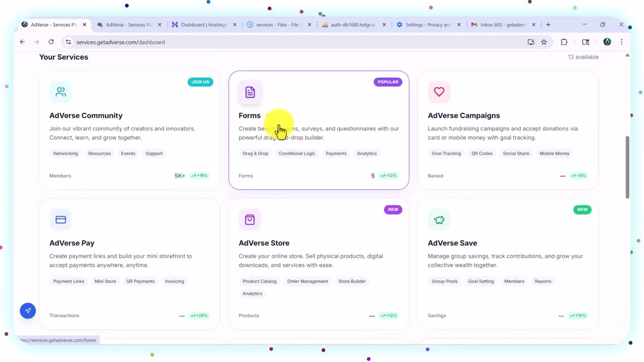Viewport: 644px width, 362px height.
Task: Click the Invoicing tag
Action: pos(175,281)
